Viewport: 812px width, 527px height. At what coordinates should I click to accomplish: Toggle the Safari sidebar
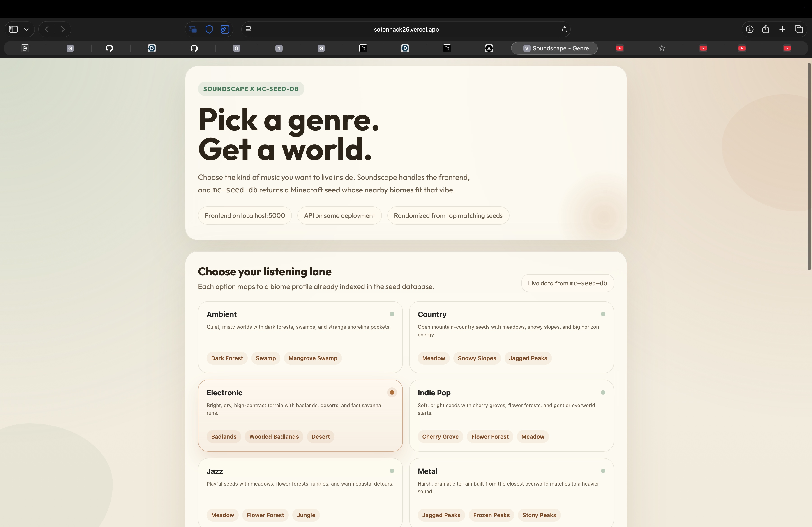pos(13,29)
